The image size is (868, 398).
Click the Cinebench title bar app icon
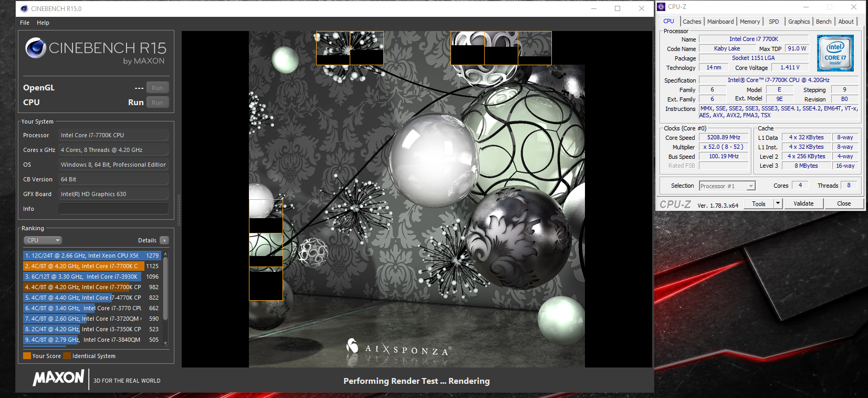(x=24, y=8)
